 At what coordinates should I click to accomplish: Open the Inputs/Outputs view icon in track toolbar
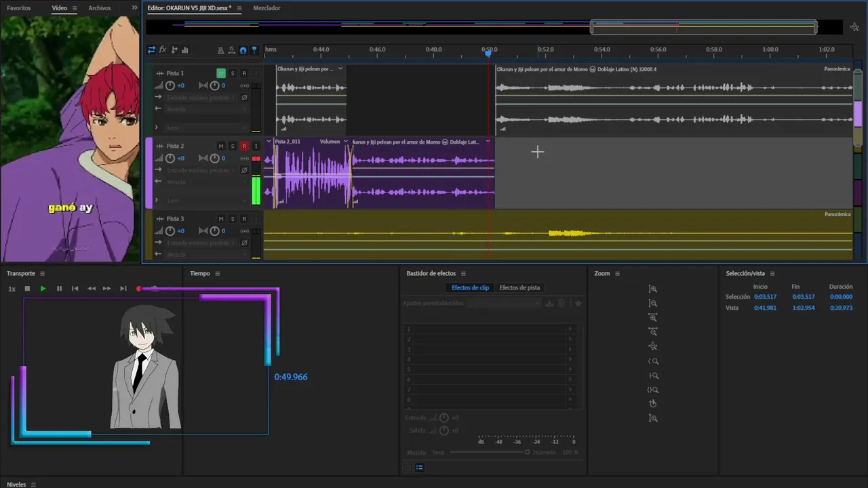tap(151, 49)
